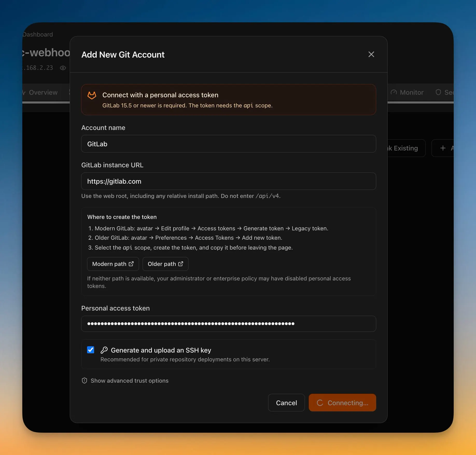Click the 'Modern GitLab: avatar' instruction line
The width and height of the screenshot is (476, 455).
[x=208, y=228]
